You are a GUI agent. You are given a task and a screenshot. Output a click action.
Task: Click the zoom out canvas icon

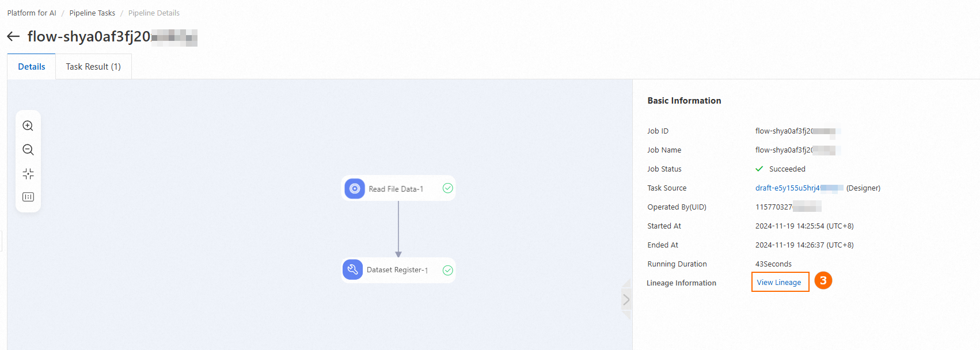pos(28,150)
